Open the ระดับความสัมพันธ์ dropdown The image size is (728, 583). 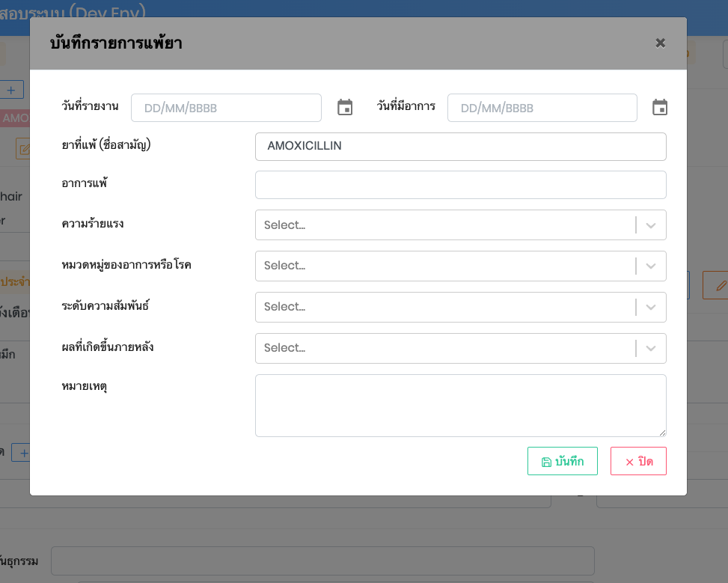tap(460, 307)
